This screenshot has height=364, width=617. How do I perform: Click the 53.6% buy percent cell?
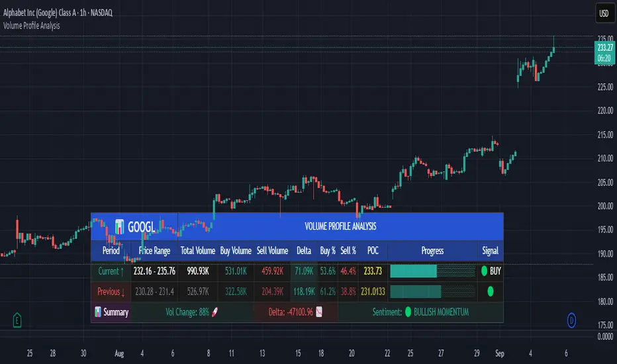[328, 271]
